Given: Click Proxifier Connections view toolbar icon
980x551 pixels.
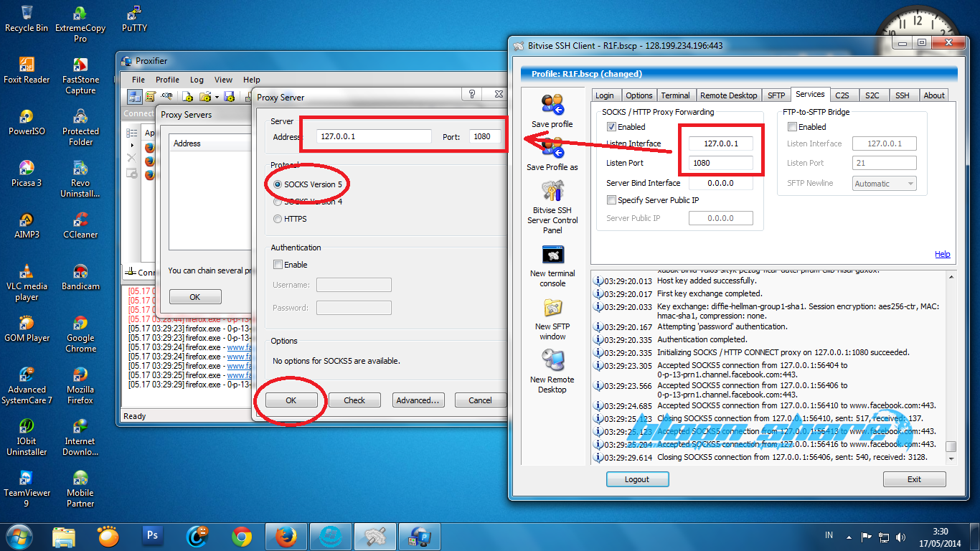Looking at the screenshot, I should (134, 96).
